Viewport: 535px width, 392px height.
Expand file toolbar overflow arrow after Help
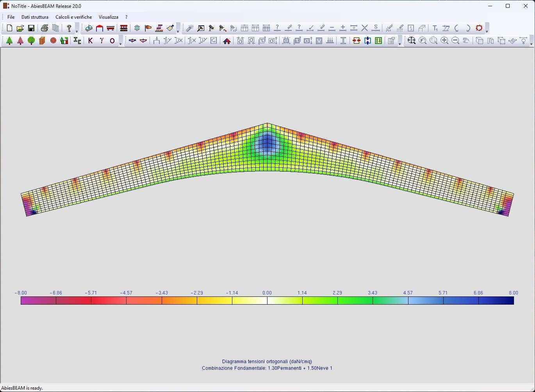tap(77, 28)
